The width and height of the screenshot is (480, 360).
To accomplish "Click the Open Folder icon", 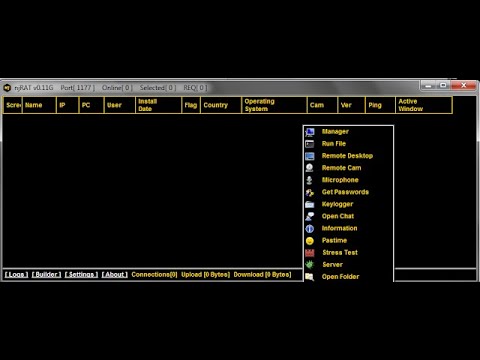I will [x=310, y=277].
